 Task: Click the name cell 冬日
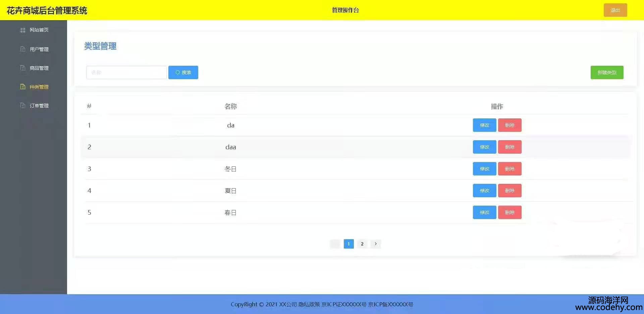click(230, 169)
